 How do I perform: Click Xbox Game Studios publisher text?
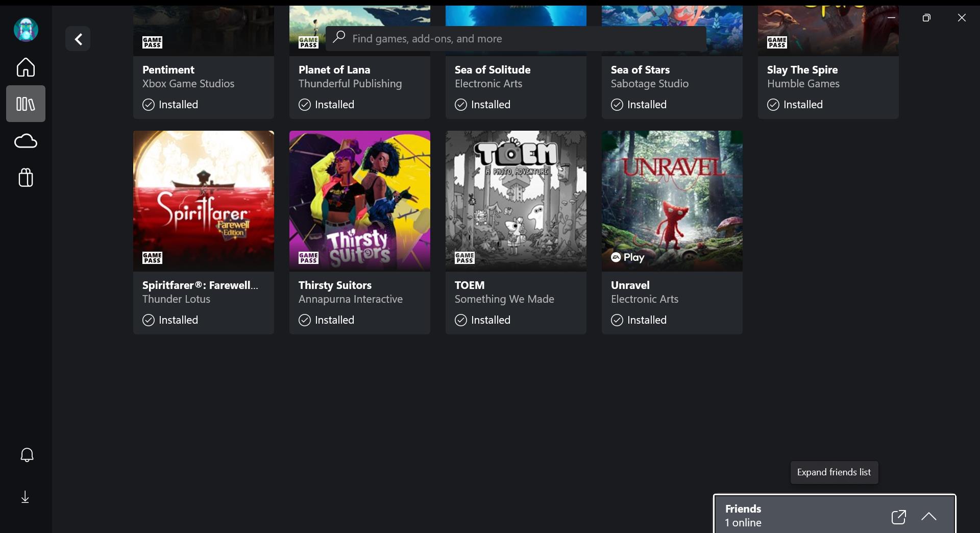(x=188, y=84)
